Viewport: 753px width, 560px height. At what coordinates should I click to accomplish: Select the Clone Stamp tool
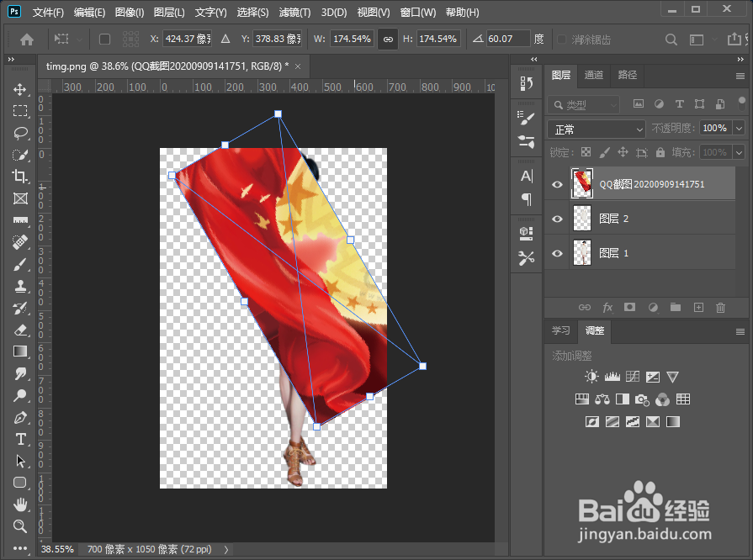click(19, 286)
